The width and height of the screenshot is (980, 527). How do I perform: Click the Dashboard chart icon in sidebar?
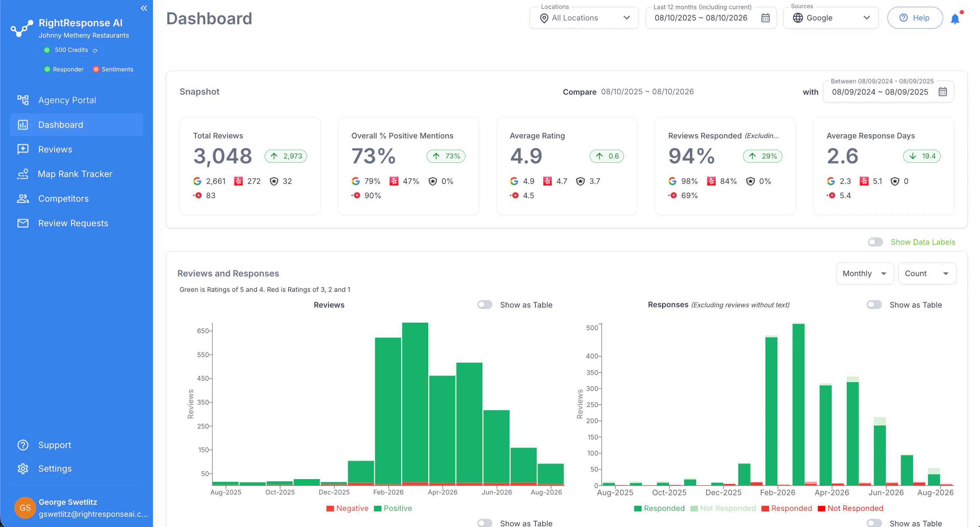click(x=23, y=124)
